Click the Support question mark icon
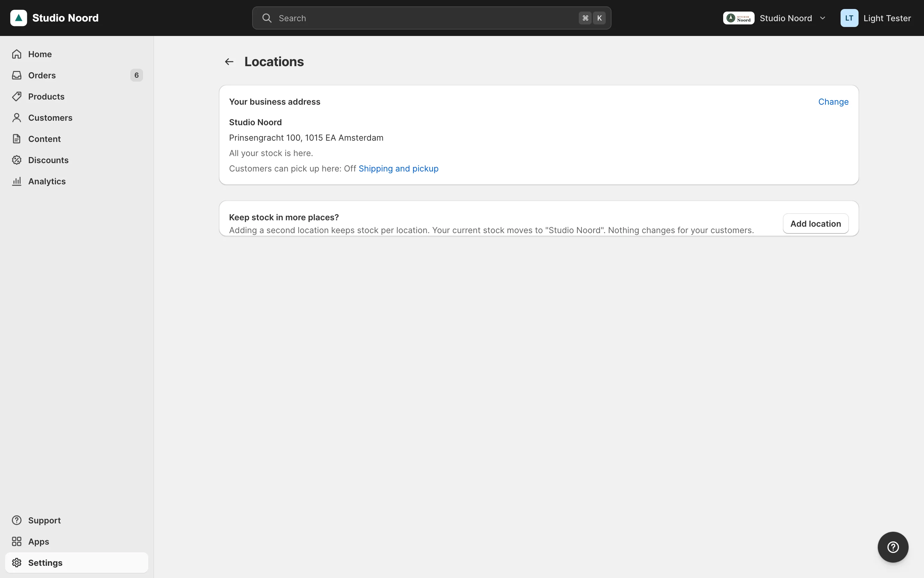This screenshot has height=578, width=924. 16,520
